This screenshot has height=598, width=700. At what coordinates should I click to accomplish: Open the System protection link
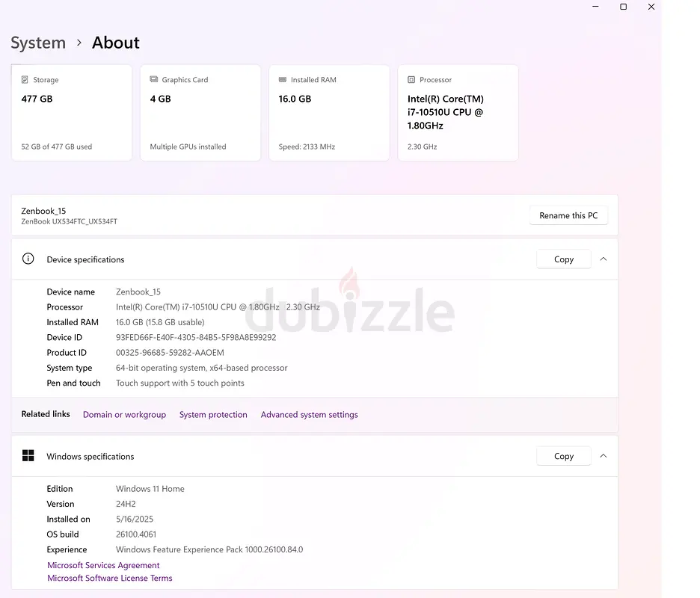213,415
